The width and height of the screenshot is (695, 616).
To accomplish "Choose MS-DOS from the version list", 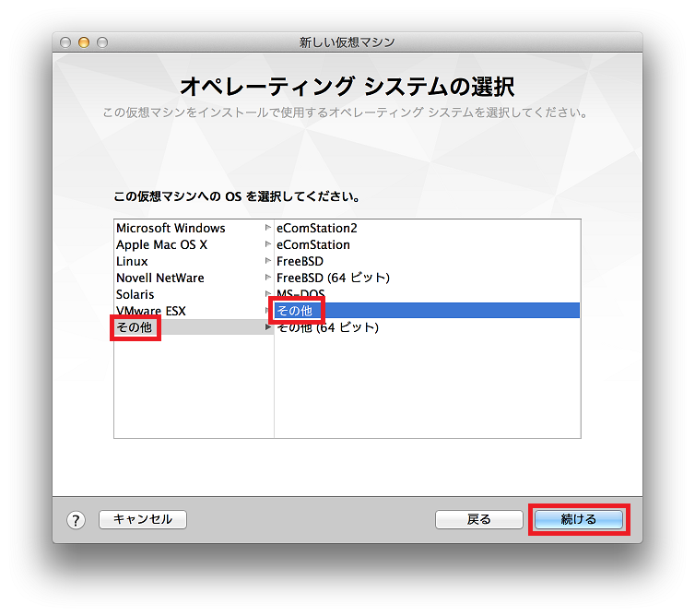I will 300,294.
